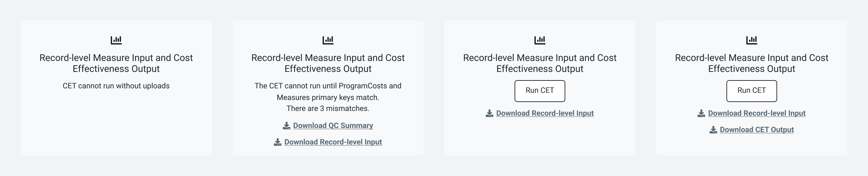868x176 pixels.
Task: Open the Download CET Output link
Action: coord(757,130)
